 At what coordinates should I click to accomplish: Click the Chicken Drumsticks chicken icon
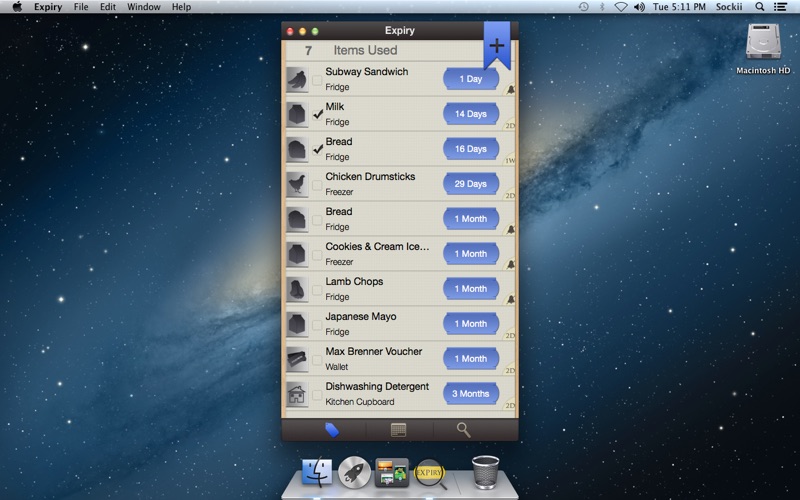coord(297,184)
